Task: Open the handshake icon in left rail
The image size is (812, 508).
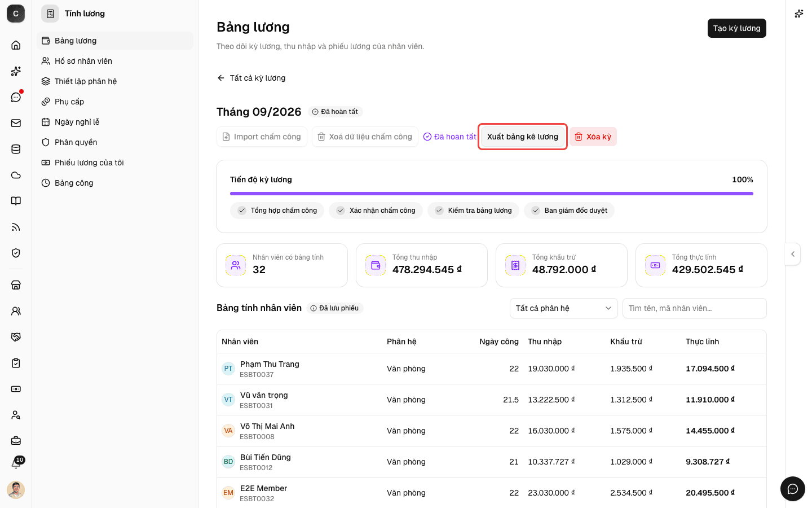Action: 16,337
